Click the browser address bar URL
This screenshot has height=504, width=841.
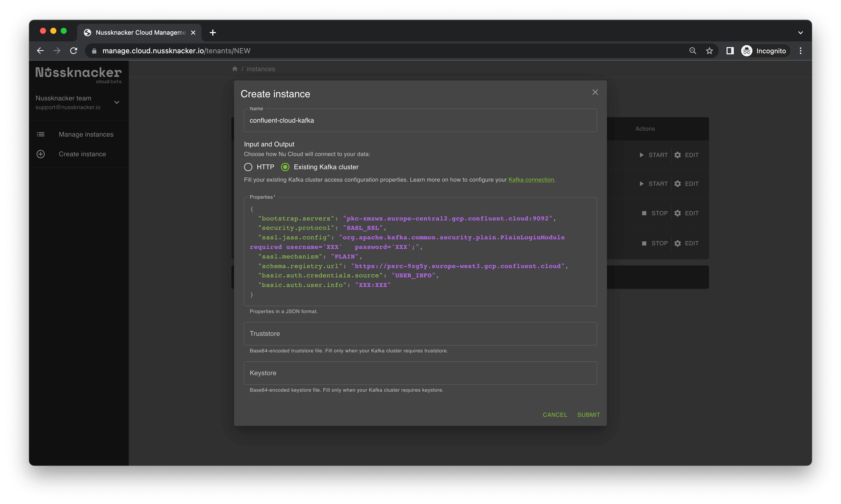176,51
